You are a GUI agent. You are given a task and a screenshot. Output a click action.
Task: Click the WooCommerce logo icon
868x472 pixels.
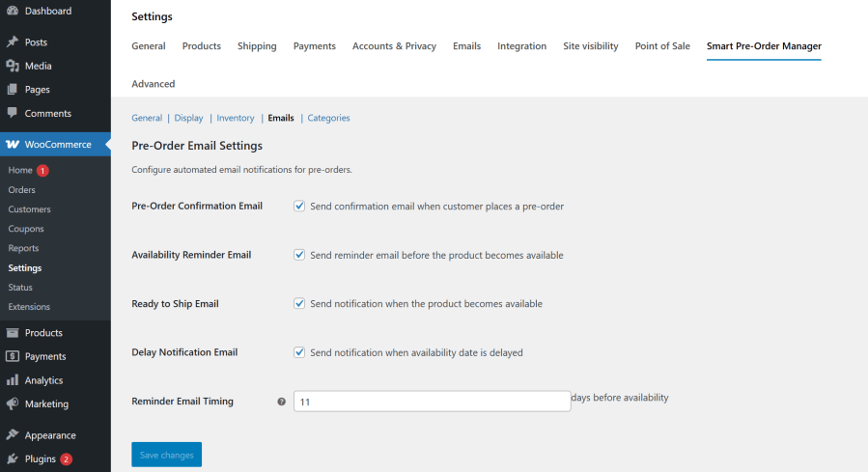pos(13,145)
